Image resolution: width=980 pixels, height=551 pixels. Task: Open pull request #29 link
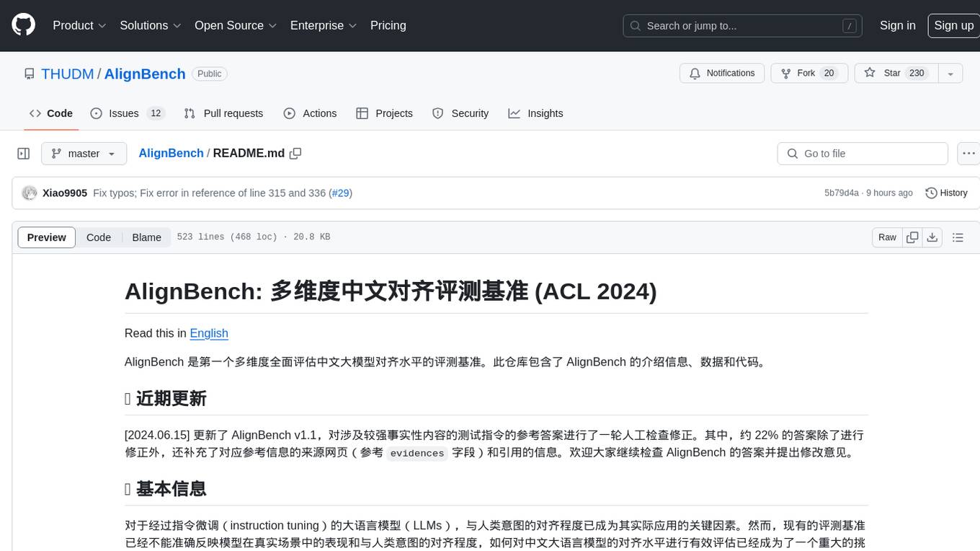click(x=342, y=193)
